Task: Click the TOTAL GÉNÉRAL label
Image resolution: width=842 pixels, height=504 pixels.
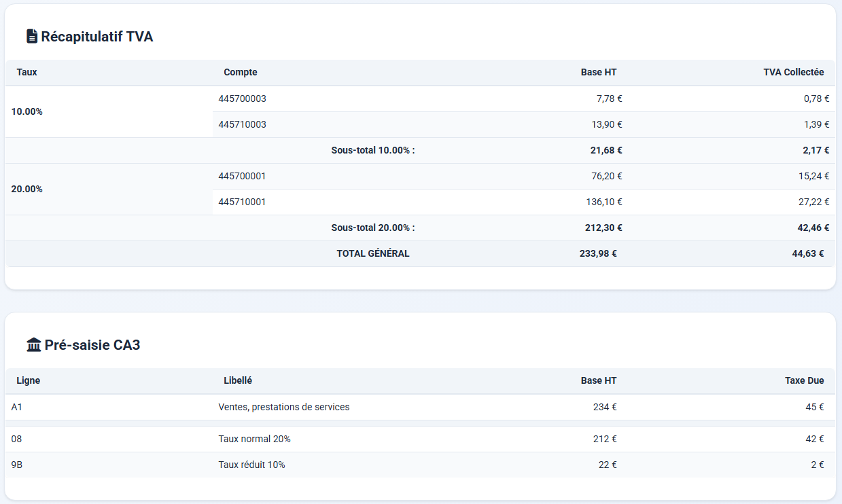Action: 373,253
